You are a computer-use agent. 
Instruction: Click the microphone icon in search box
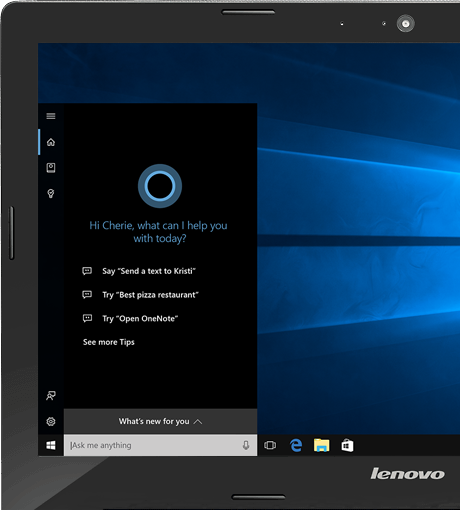(246, 445)
